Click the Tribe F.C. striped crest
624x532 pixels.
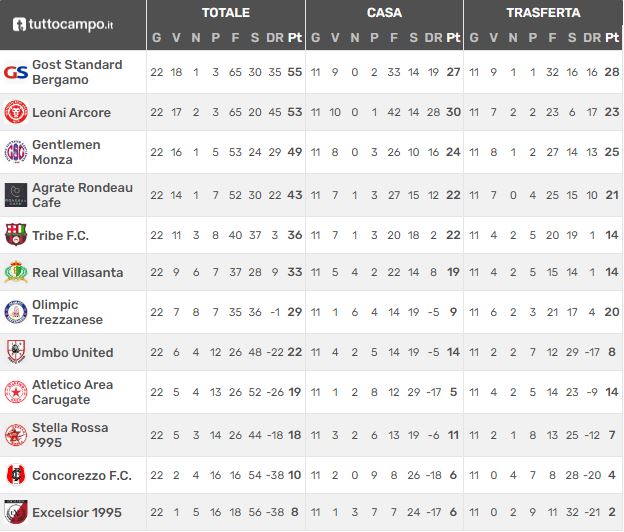(x=16, y=235)
